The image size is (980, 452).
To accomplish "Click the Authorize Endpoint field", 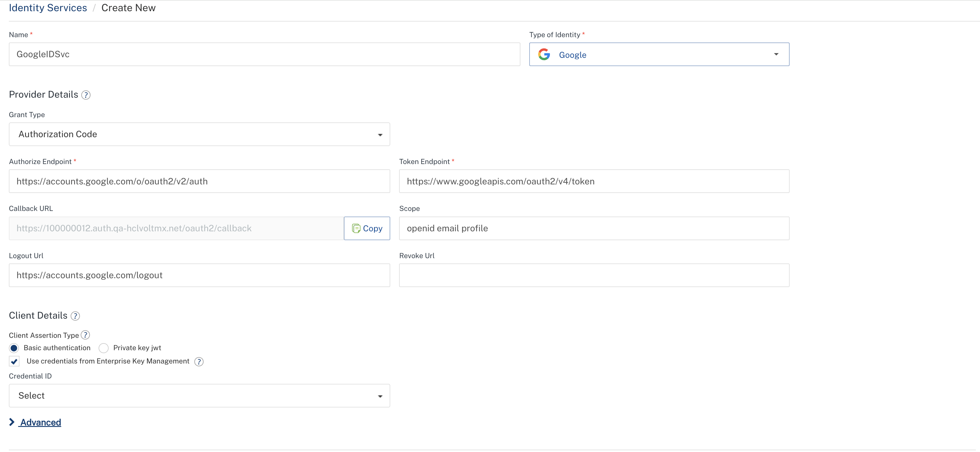I will (x=199, y=181).
